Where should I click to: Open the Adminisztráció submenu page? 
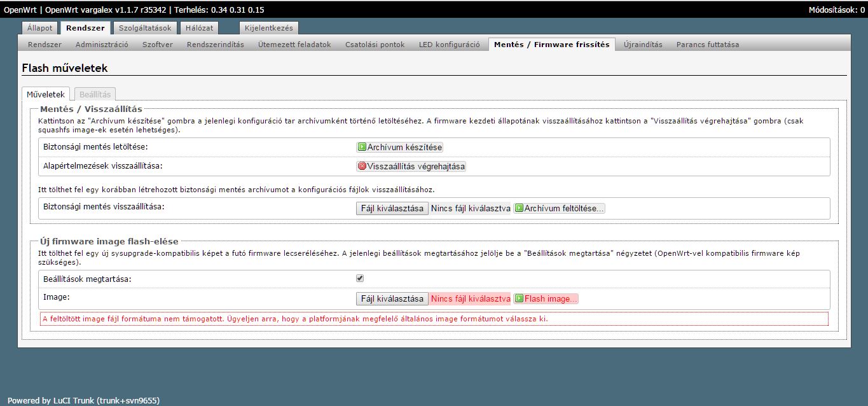pyautogui.click(x=102, y=45)
